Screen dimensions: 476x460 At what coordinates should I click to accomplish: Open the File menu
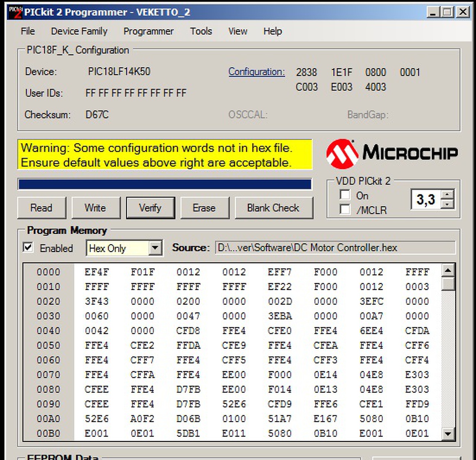pos(28,31)
